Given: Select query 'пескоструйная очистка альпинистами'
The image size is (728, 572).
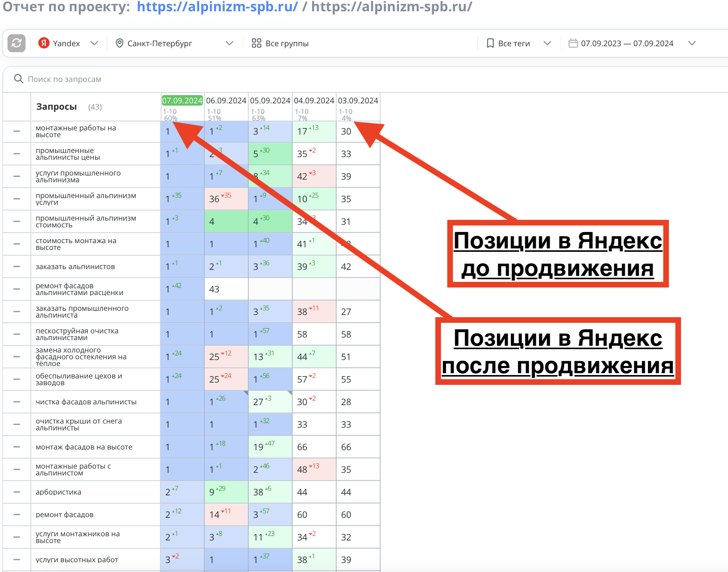Looking at the screenshot, I should [77, 334].
